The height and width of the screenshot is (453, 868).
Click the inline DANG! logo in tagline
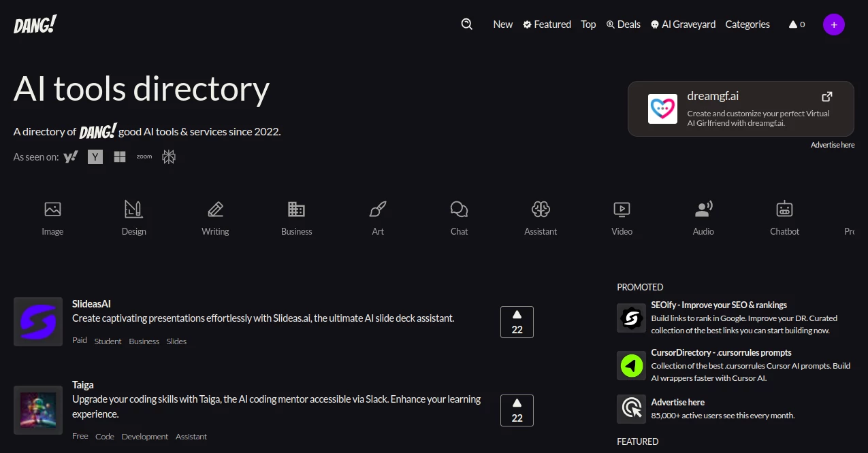pyautogui.click(x=97, y=131)
